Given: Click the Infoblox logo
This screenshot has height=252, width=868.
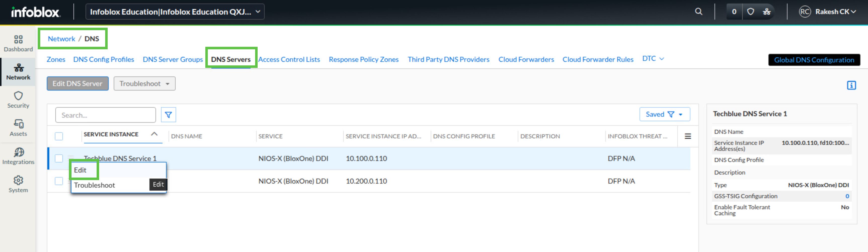Looking at the screenshot, I should point(35,12).
